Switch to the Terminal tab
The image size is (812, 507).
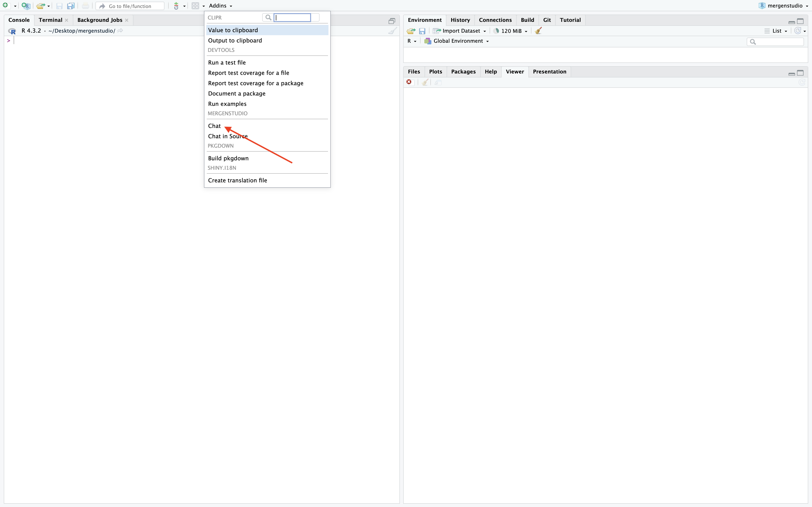[x=50, y=20]
